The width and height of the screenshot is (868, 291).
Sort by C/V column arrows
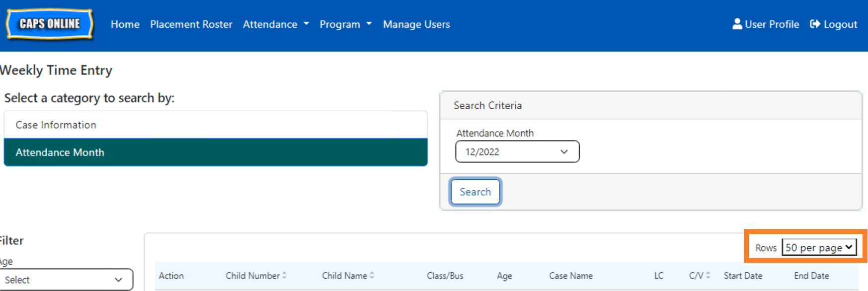coord(708,275)
